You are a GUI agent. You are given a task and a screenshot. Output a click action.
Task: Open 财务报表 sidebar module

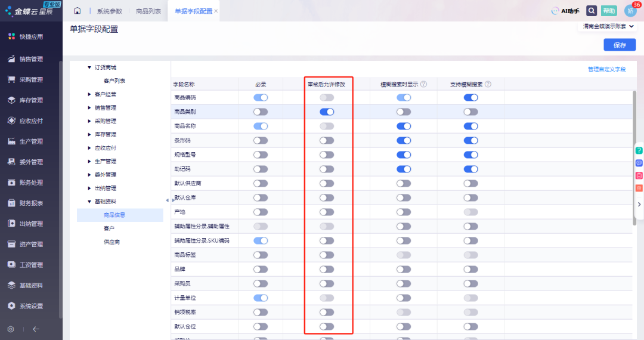[26, 203]
